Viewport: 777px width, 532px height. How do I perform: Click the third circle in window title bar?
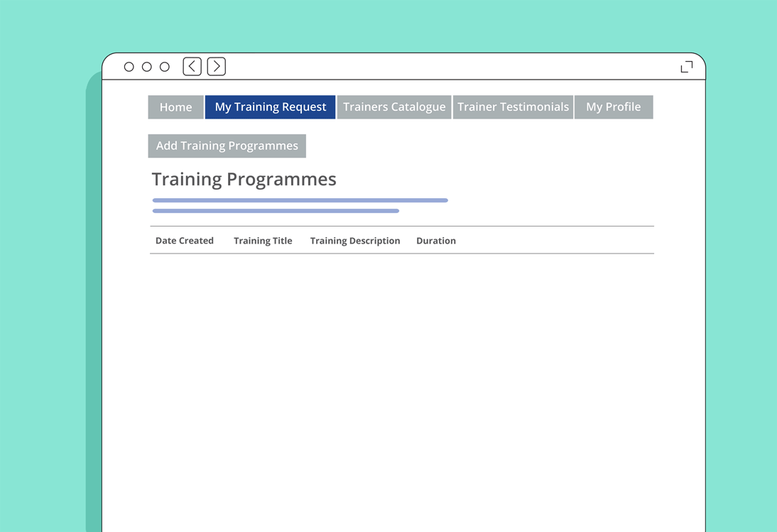click(x=165, y=67)
